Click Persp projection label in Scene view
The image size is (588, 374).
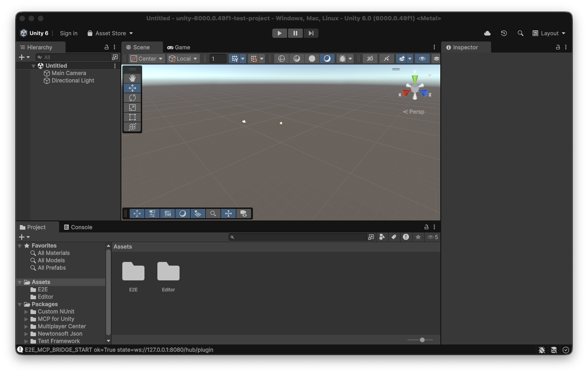(414, 112)
